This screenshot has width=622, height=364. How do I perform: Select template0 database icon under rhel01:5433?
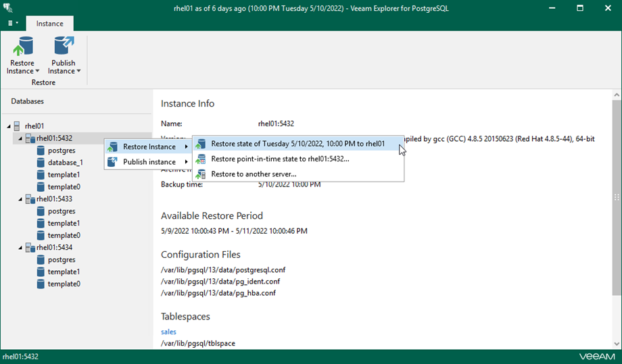[x=41, y=235]
